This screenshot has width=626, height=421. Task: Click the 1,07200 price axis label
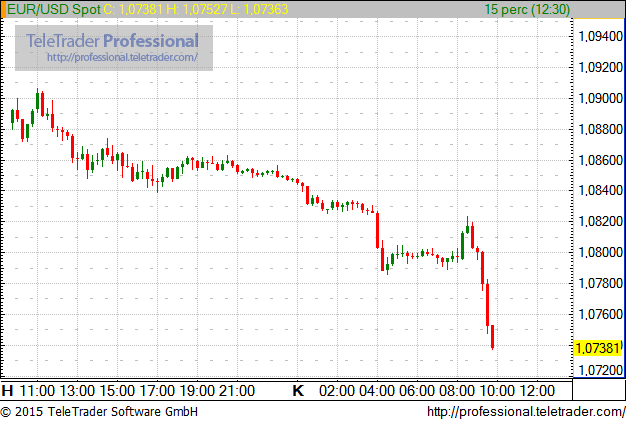pyautogui.click(x=600, y=370)
